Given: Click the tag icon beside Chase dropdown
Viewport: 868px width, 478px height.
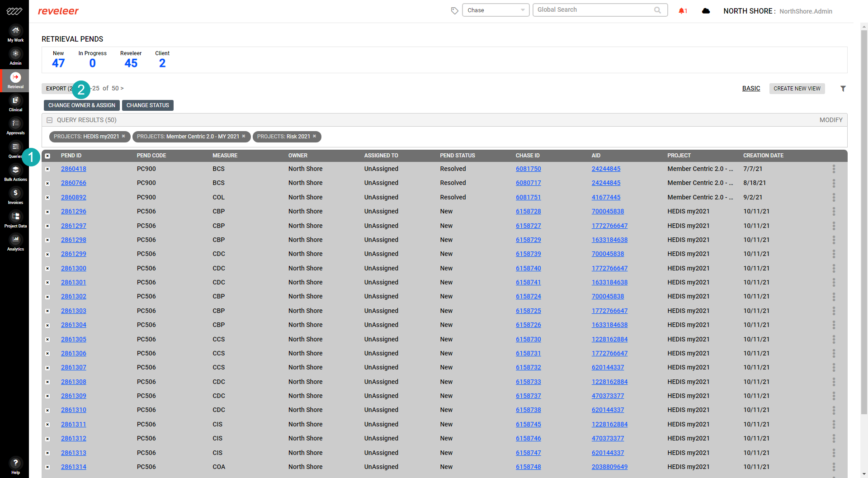Looking at the screenshot, I should pyautogui.click(x=454, y=10).
